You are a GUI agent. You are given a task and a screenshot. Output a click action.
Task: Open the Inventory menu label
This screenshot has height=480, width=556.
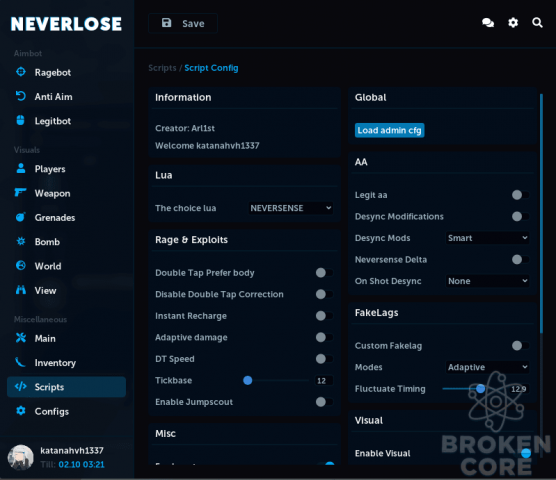pos(55,363)
